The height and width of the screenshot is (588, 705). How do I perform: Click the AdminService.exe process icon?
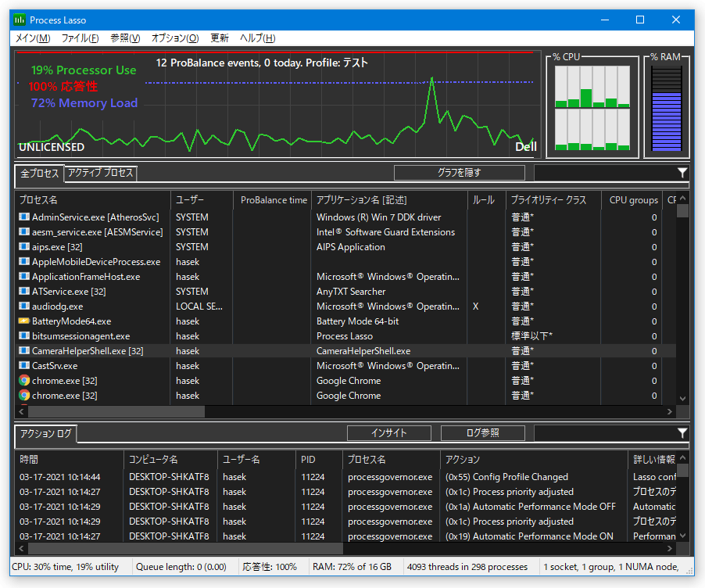[x=23, y=217]
